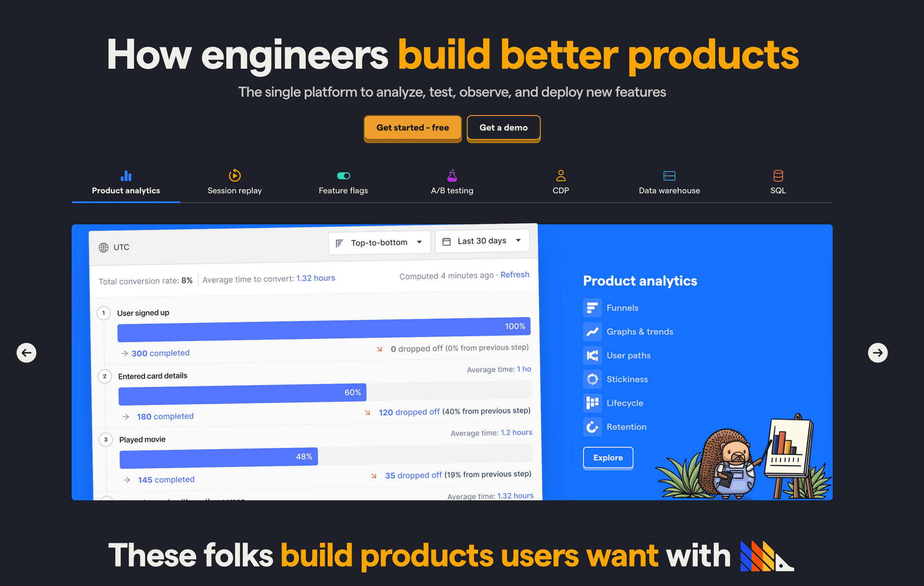The image size is (924, 586).
Task: Click the Get started - free button
Action: point(413,127)
